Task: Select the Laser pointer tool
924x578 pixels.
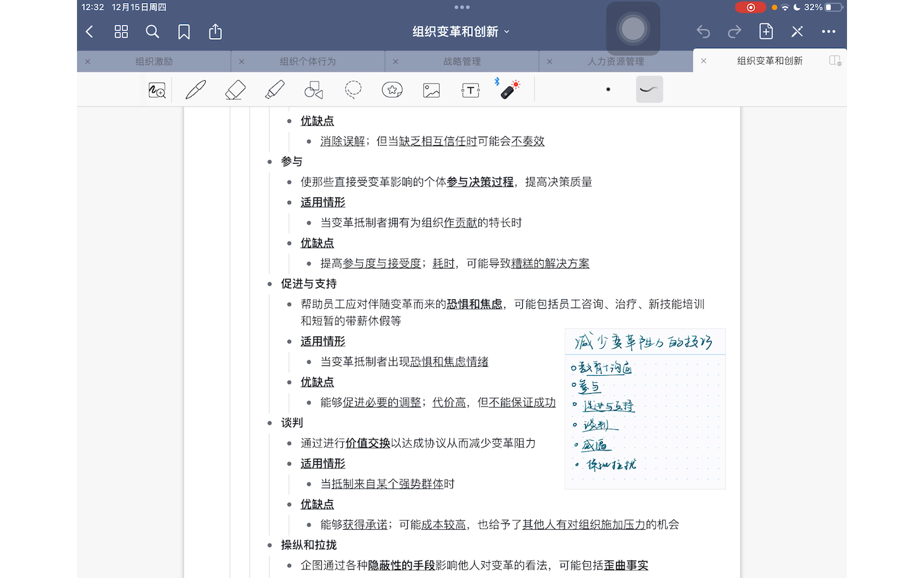Action: [x=510, y=89]
